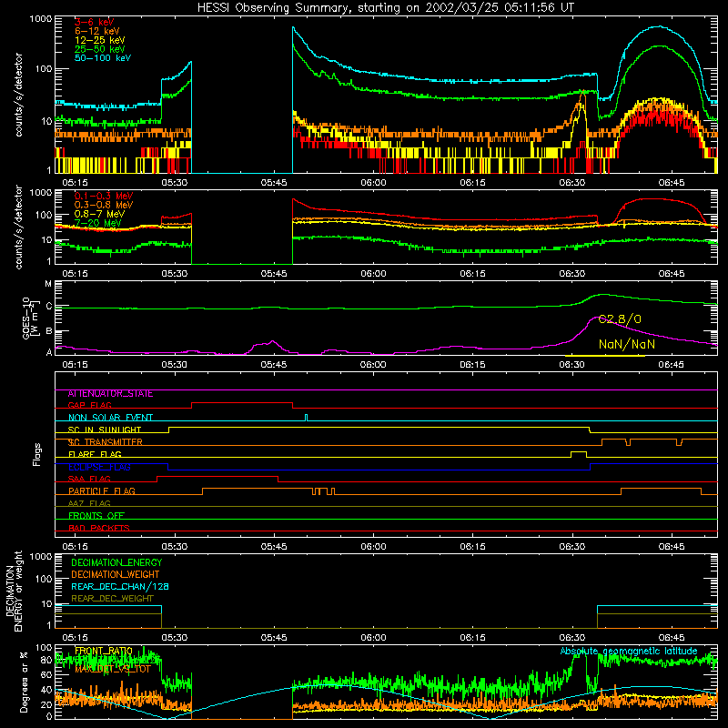The height and width of the screenshot is (728, 728).
Task: Click the 'M' level label on GOES axis
Action: point(48,284)
